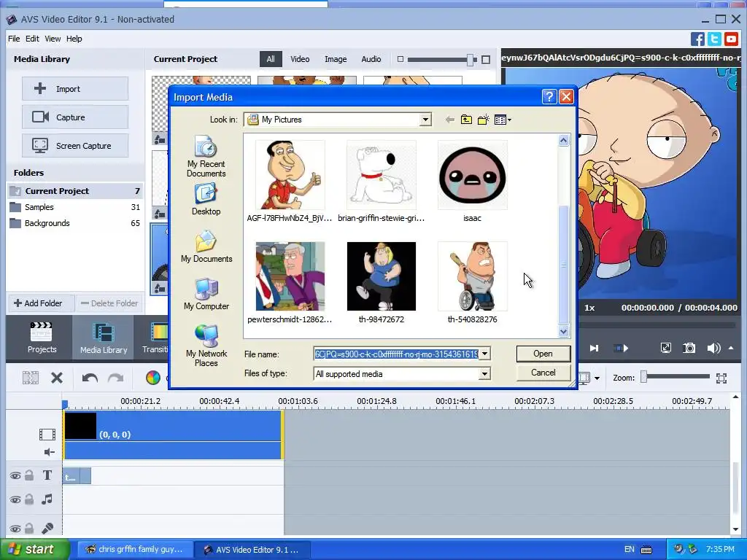747x560 pixels.
Task: Toggle visibility of the music track
Action: coord(15,499)
